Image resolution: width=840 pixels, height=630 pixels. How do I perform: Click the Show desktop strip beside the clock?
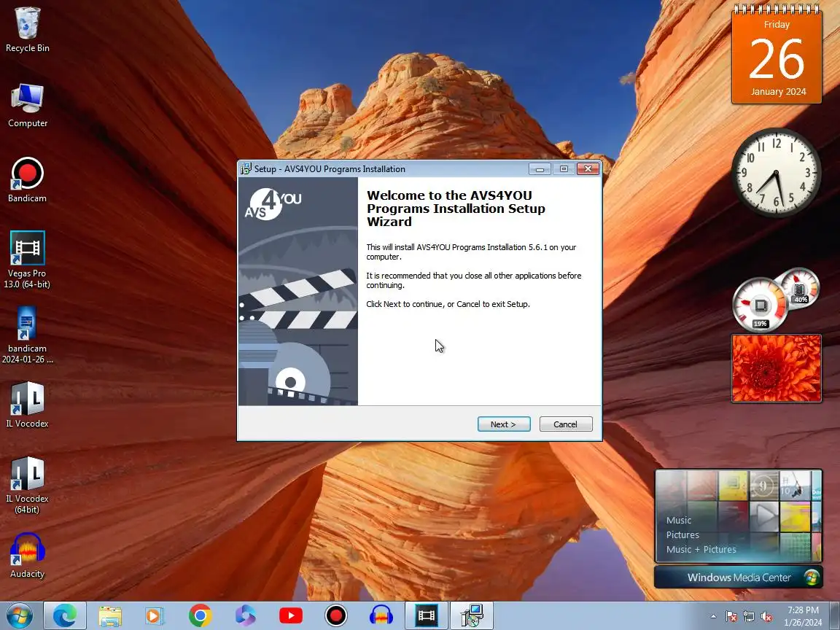[835, 616]
